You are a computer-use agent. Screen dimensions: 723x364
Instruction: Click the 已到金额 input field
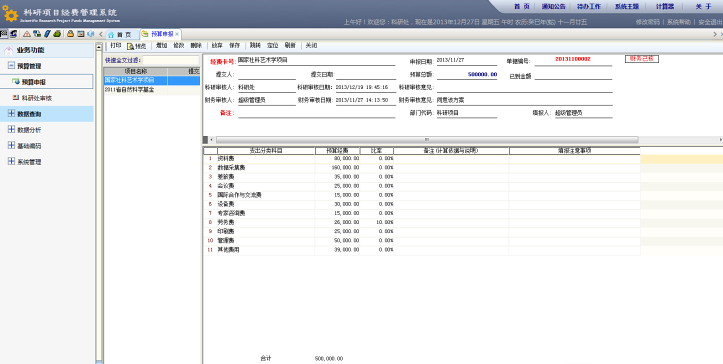[x=573, y=76]
